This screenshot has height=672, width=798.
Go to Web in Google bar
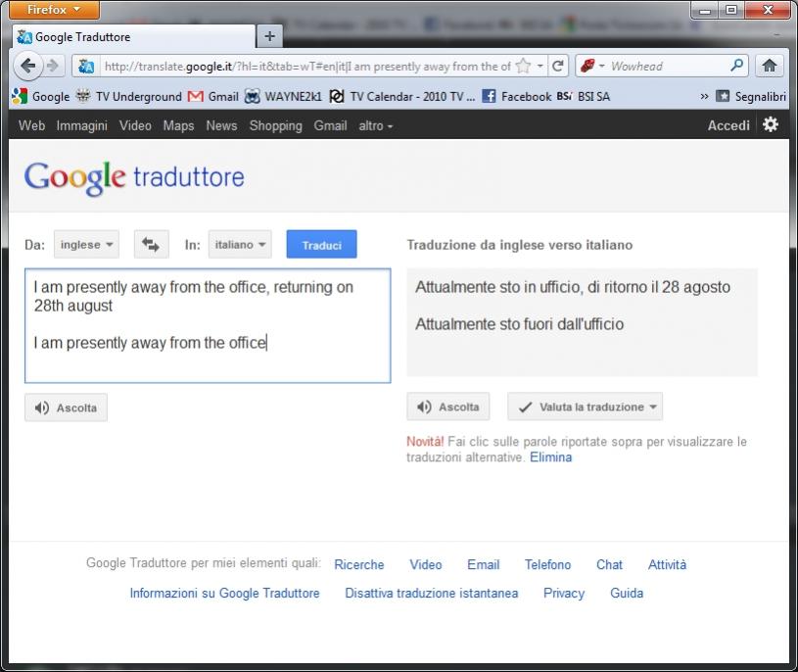pyautogui.click(x=31, y=125)
